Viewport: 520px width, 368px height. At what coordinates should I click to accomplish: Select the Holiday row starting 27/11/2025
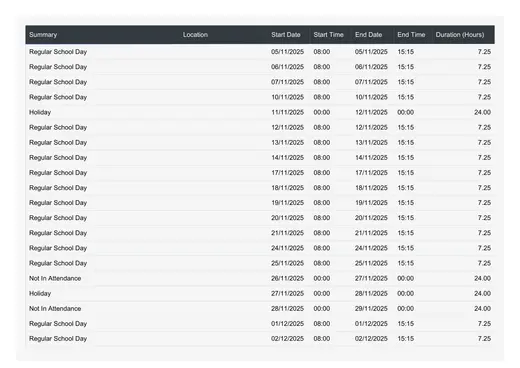click(260, 293)
